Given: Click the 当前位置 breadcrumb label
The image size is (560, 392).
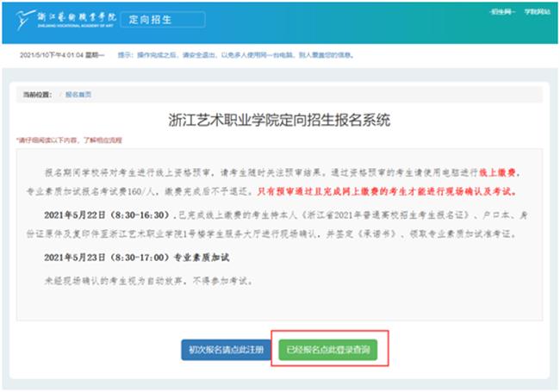Looking at the screenshot, I should pos(39,93).
